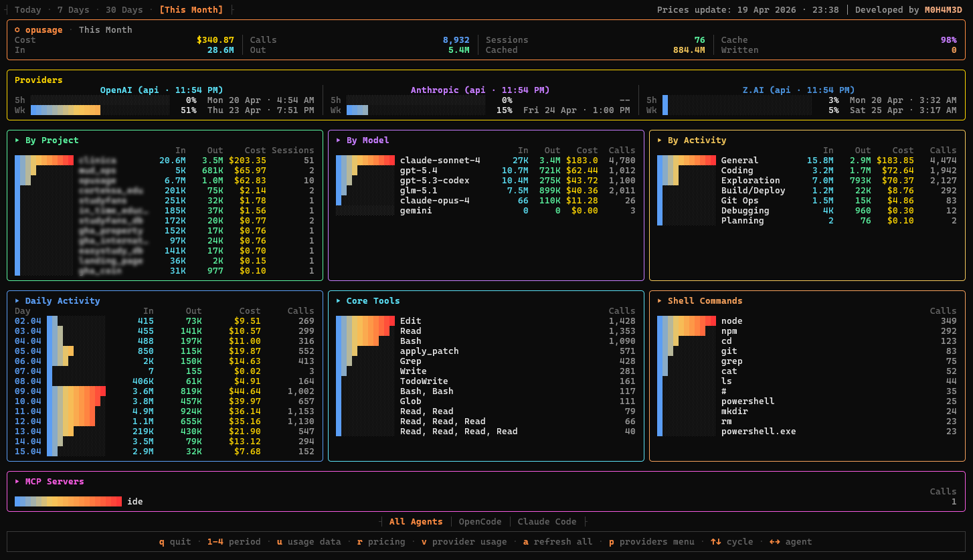The image size is (973, 560).
Task: Switch period to 30 Days
Action: (x=124, y=10)
